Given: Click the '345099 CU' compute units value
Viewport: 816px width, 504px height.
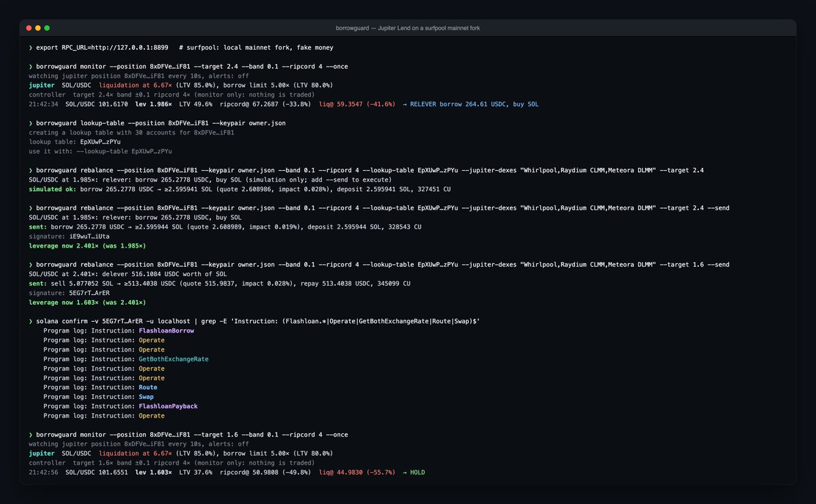Looking at the screenshot, I should pyautogui.click(x=395, y=284).
